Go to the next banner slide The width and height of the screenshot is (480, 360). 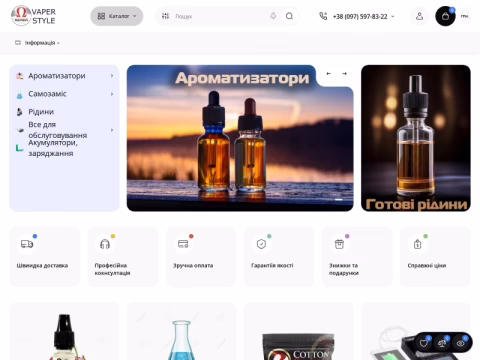coord(344,73)
